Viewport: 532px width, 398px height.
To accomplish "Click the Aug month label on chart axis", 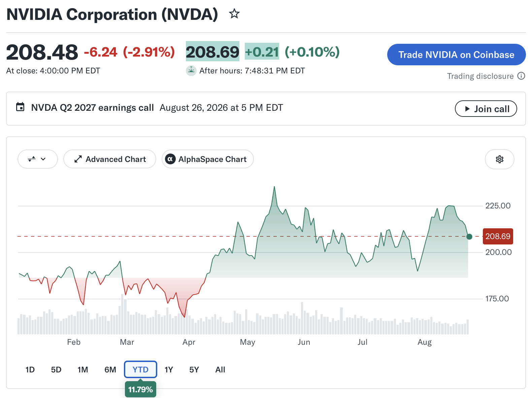I will (425, 342).
